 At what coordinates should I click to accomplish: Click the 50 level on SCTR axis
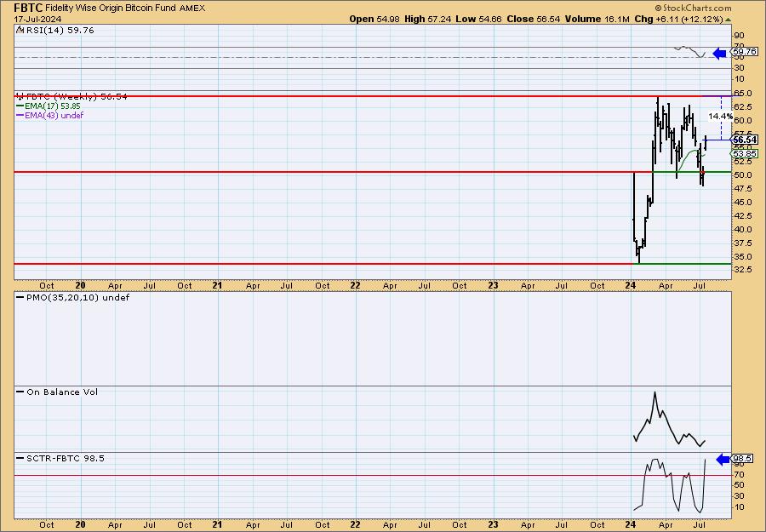pyautogui.click(x=739, y=485)
